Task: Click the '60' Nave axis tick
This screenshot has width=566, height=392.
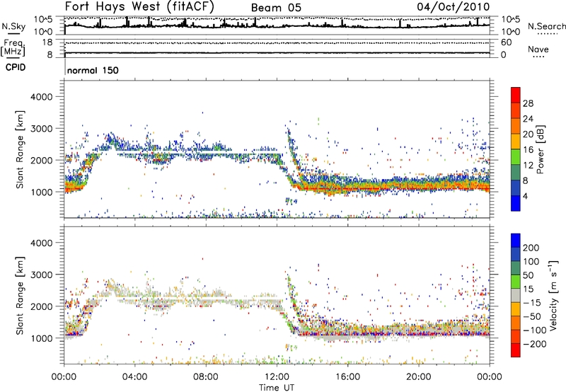Action: click(x=506, y=42)
